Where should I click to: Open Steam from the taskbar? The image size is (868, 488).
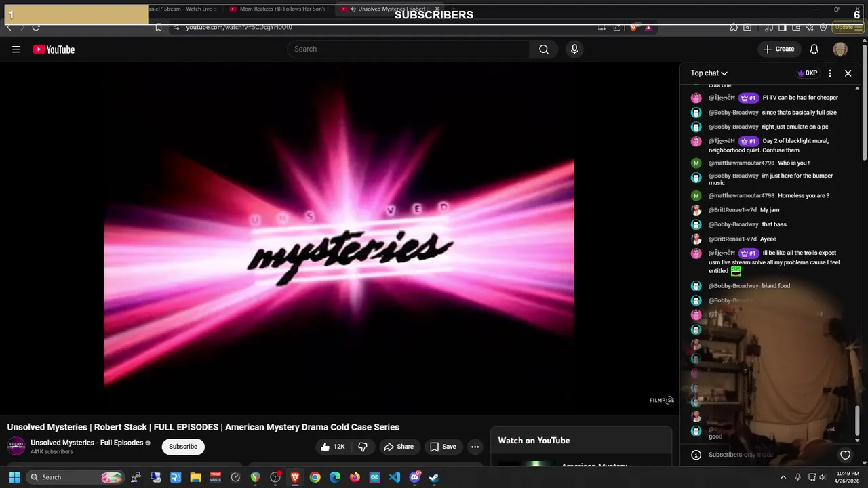[x=434, y=477]
